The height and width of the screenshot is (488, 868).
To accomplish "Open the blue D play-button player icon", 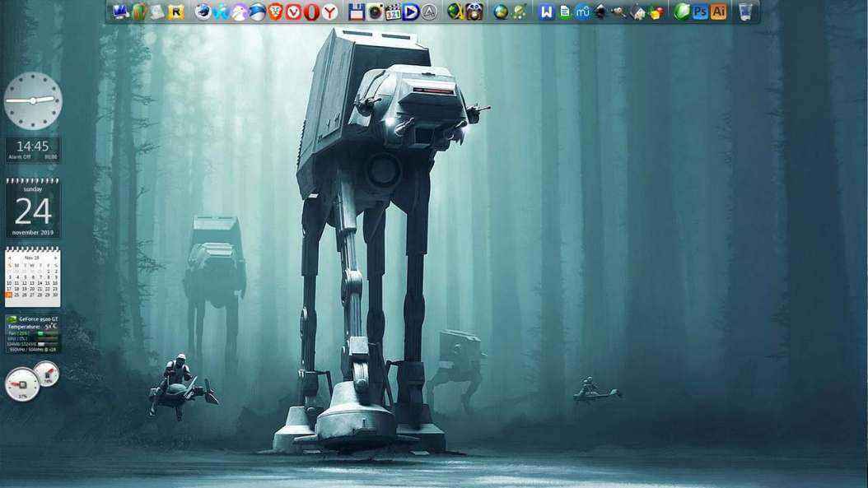I will point(411,12).
